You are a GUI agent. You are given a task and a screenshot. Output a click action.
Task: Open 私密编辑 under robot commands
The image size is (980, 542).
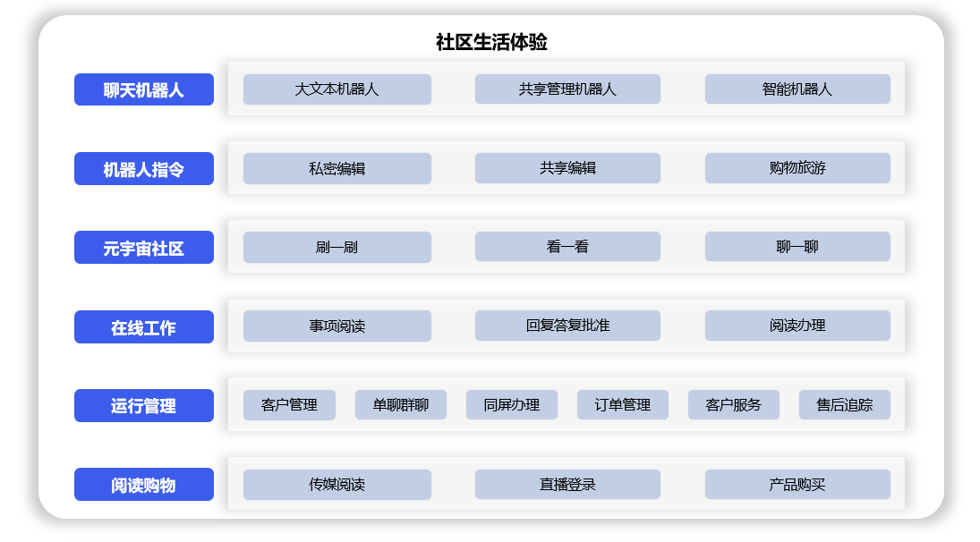pos(337,168)
